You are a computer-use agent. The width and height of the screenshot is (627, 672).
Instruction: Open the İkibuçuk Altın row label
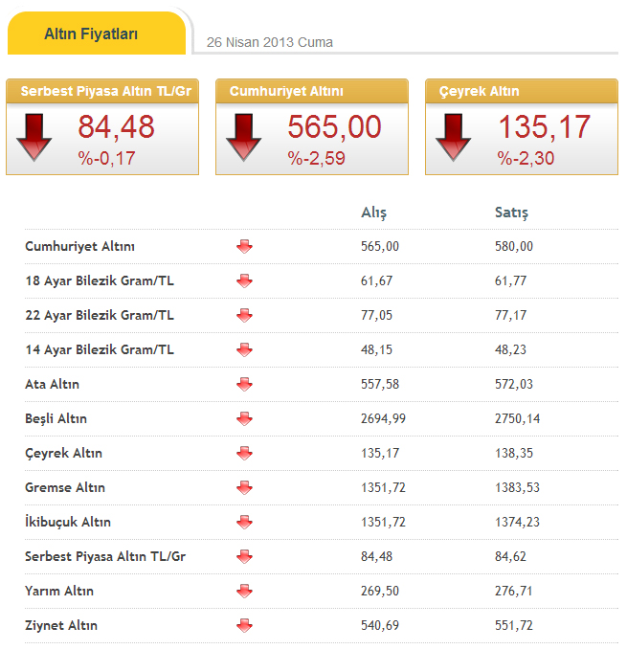pyautogui.click(x=68, y=523)
